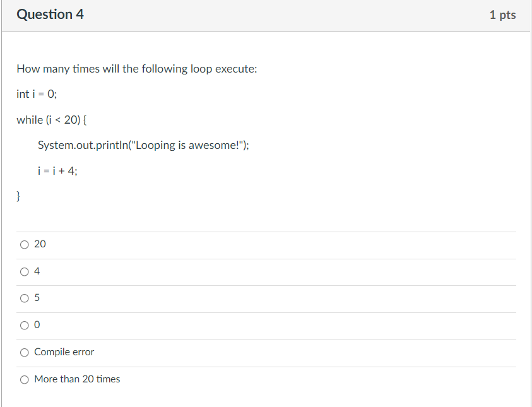Click the System.out.println code line
Viewport: 532px width, 407px height.
[x=143, y=145]
